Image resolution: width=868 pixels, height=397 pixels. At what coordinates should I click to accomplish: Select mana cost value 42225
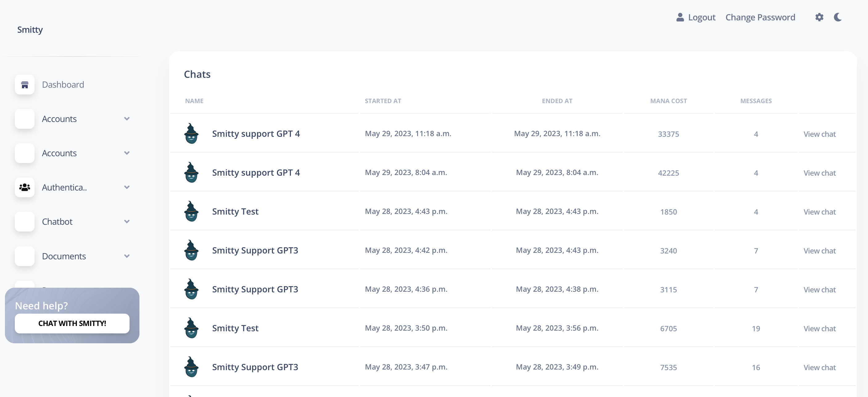tap(668, 173)
